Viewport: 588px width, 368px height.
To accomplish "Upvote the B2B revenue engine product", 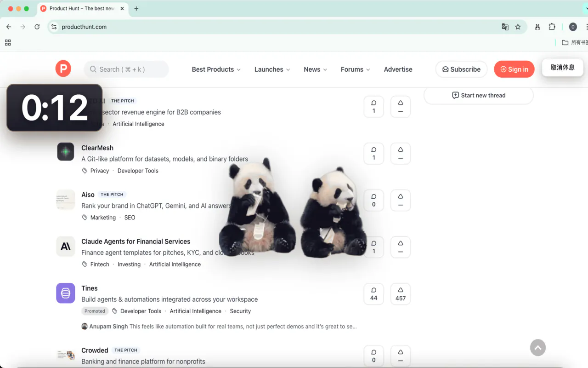I will point(401,107).
